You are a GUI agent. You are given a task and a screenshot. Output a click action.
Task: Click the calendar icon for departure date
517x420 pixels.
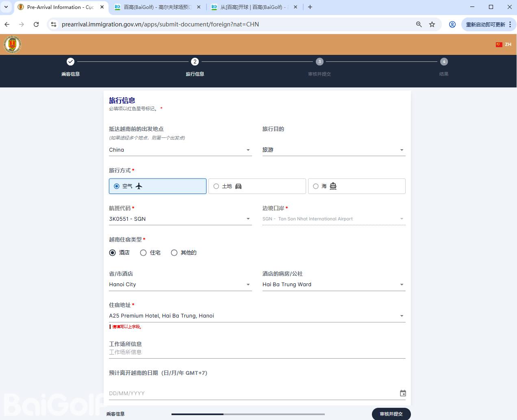coord(403,393)
